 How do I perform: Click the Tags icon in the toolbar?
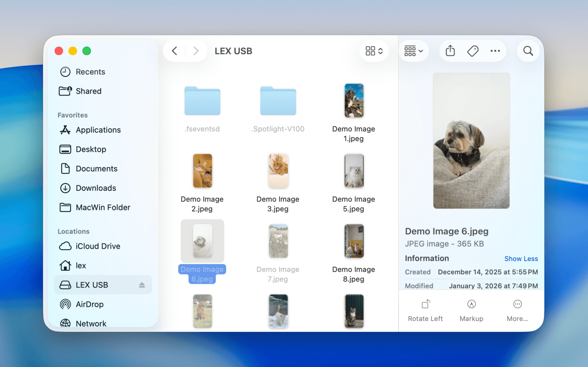tap(473, 51)
